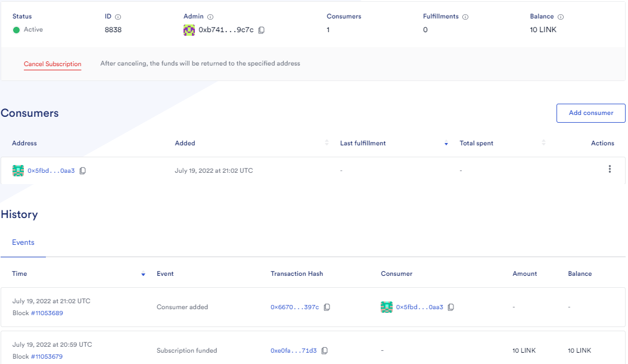Open block #11053689 link
Screen dimensions: 628x364
[47, 313]
